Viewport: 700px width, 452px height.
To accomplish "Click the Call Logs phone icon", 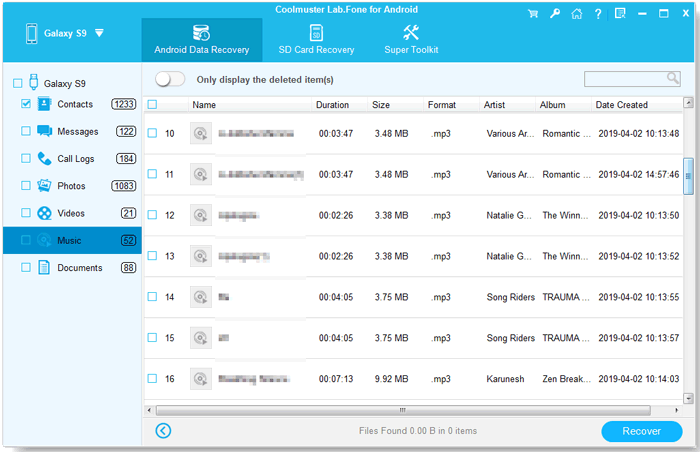I will (x=44, y=158).
